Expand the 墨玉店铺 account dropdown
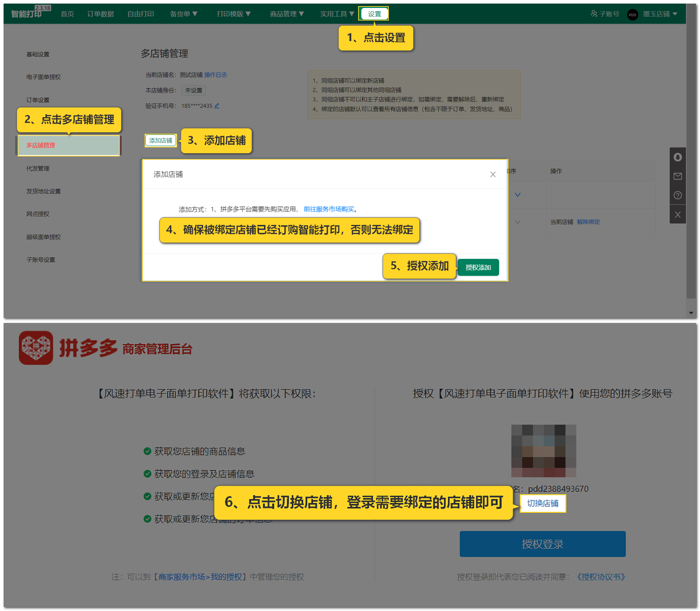This screenshot has width=700, height=611. [x=660, y=14]
